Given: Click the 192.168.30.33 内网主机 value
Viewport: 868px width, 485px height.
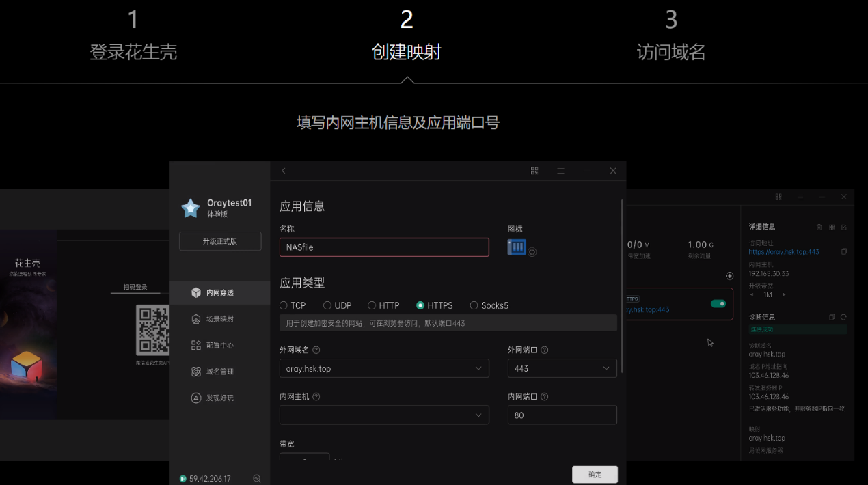Looking at the screenshot, I should click(769, 273).
